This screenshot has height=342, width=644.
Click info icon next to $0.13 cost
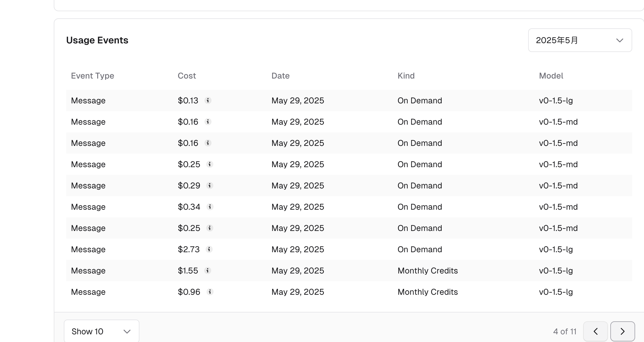[x=208, y=100]
